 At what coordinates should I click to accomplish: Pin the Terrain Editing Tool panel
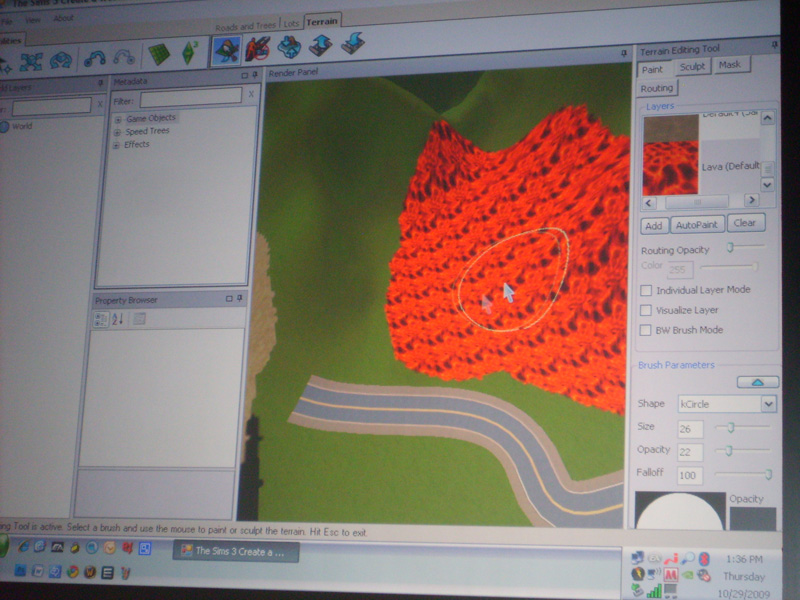(x=775, y=45)
